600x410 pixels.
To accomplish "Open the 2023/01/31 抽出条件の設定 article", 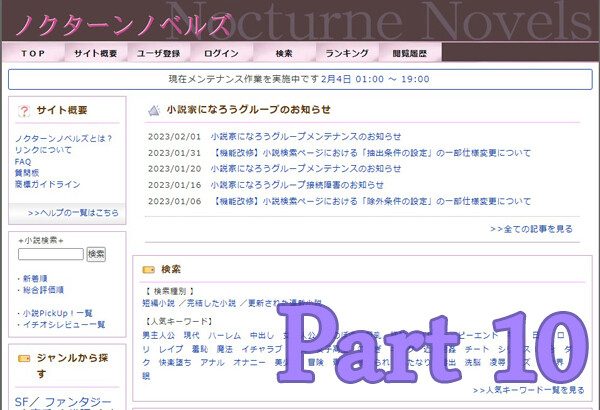I will [371, 153].
